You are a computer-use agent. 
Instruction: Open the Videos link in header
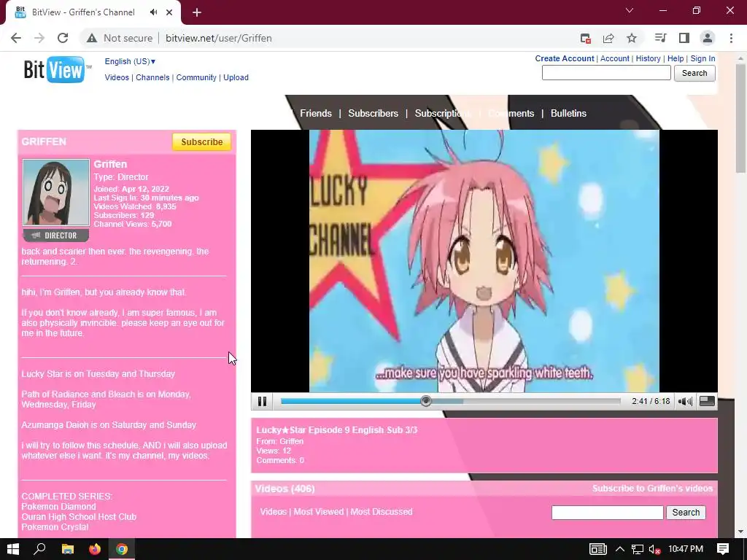click(117, 77)
